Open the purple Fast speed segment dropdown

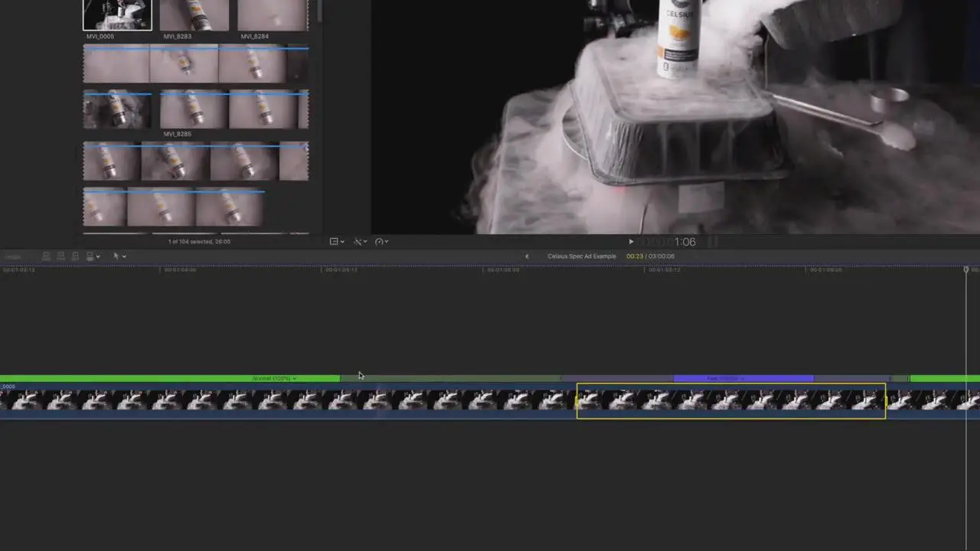tap(724, 378)
